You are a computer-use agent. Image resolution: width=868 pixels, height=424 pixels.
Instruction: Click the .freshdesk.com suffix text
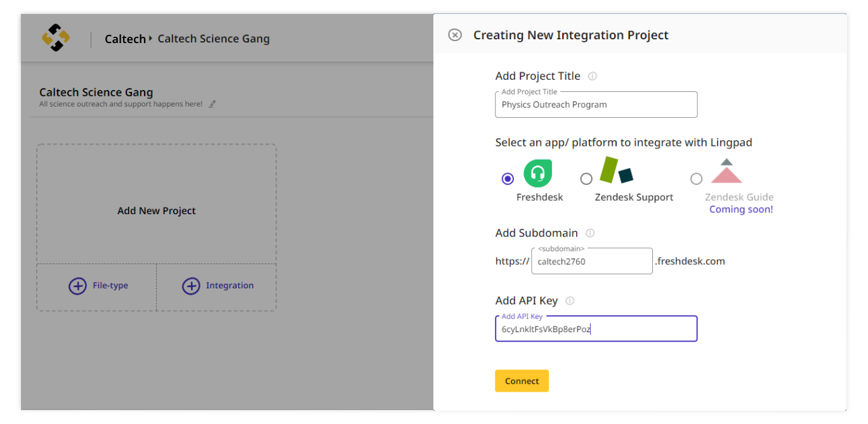690,261
